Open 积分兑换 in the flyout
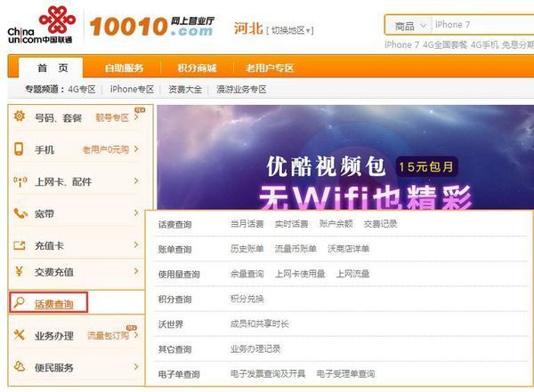This screenshot has width=534, height=392. 247,299
